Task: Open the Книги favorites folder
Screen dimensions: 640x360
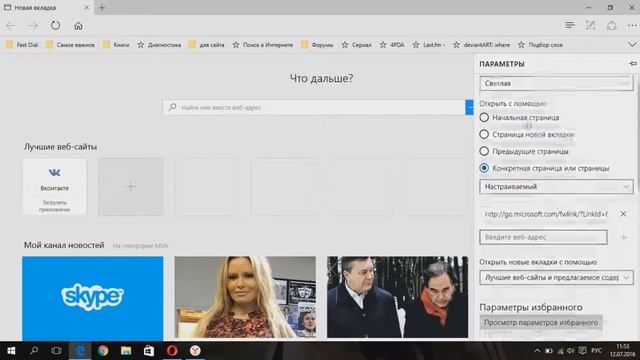Action: tap(116, 45)
